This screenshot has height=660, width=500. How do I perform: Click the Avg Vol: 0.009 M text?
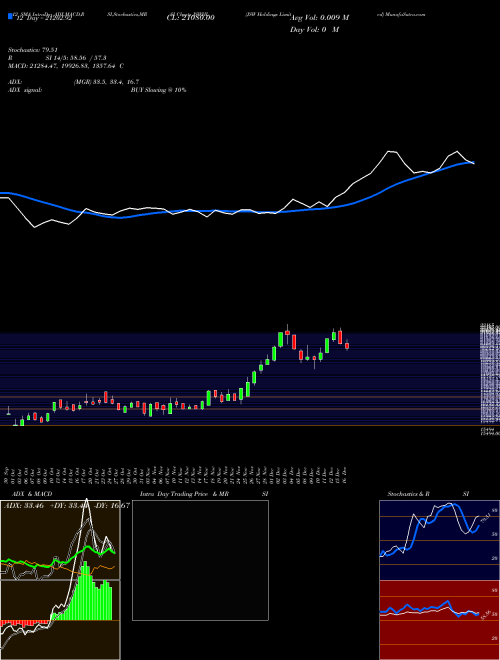click(x=319, y=17)
